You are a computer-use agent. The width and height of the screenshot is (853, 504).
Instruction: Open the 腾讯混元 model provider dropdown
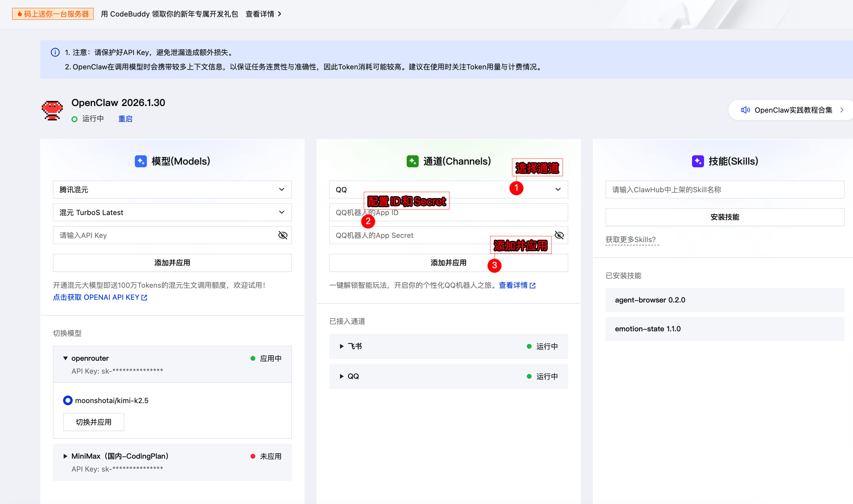(172, 190)
